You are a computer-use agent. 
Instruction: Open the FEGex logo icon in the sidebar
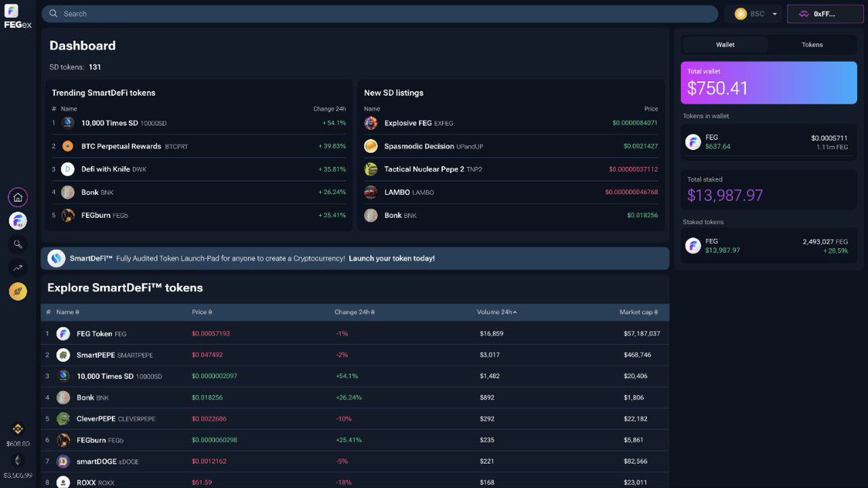(x=17, y=220)
